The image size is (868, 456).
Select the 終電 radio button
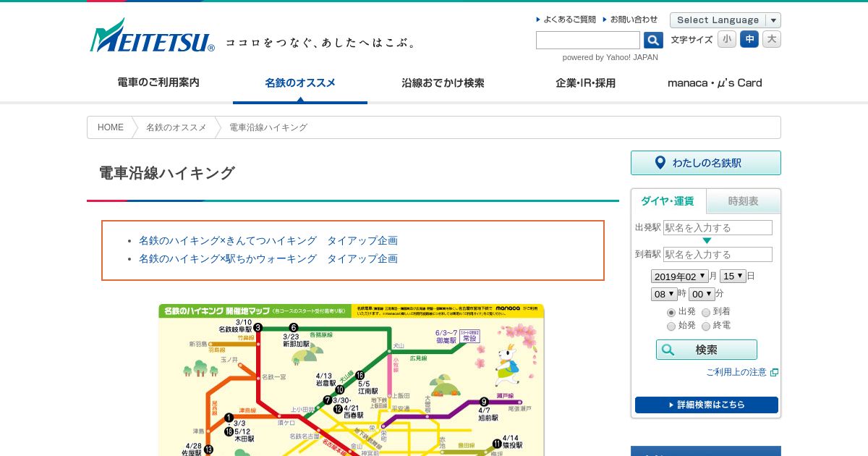tap(706, 326)
